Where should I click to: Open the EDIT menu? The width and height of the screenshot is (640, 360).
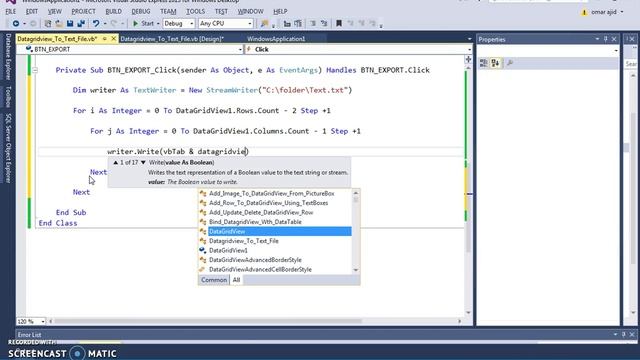click(x=31, y=11)
